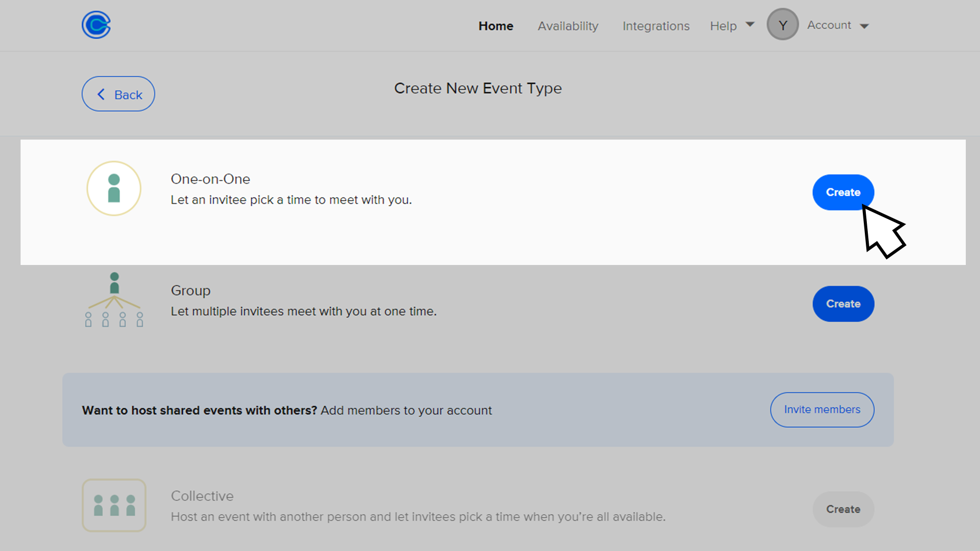Viewport: 980px width, 551px height.
Task: Click the Invite members button
Action: click(x=822, y=409)
